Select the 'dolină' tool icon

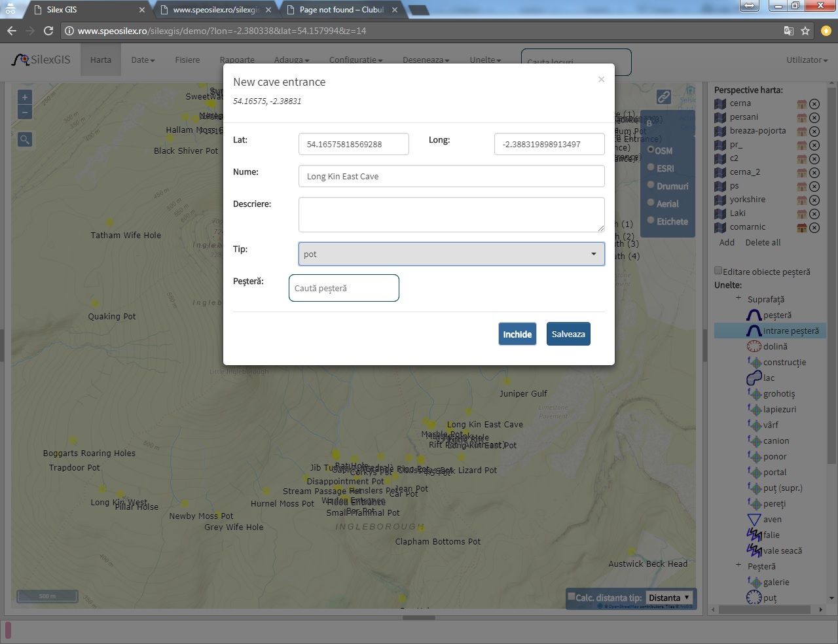tap(754, 347)
